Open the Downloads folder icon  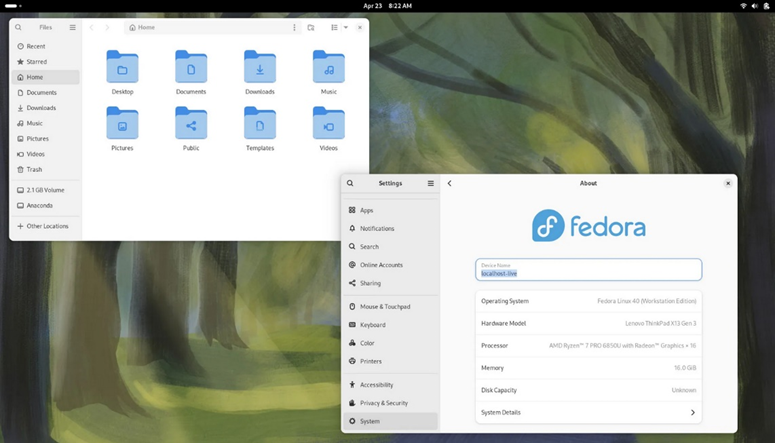point(260,67)
